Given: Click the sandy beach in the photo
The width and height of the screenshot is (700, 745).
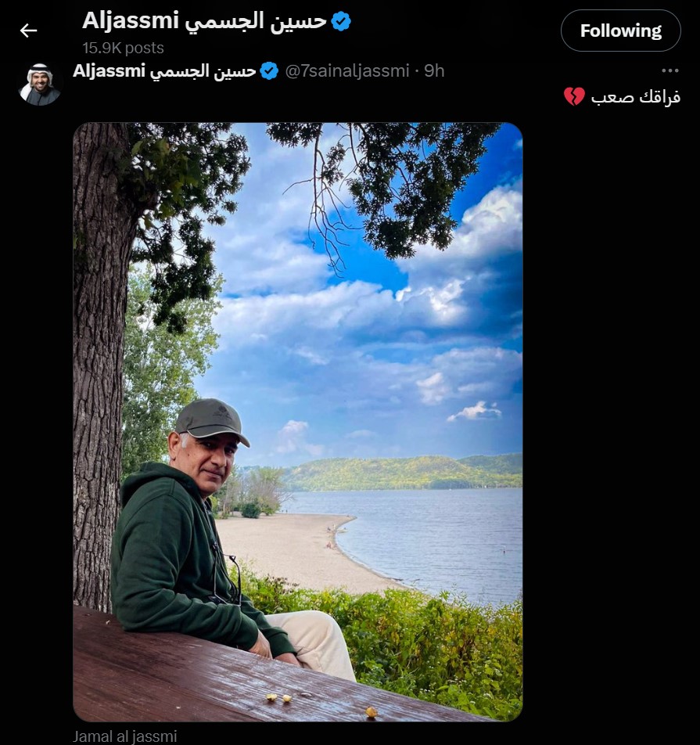Looking at the screenshot, I should point(304,551).
